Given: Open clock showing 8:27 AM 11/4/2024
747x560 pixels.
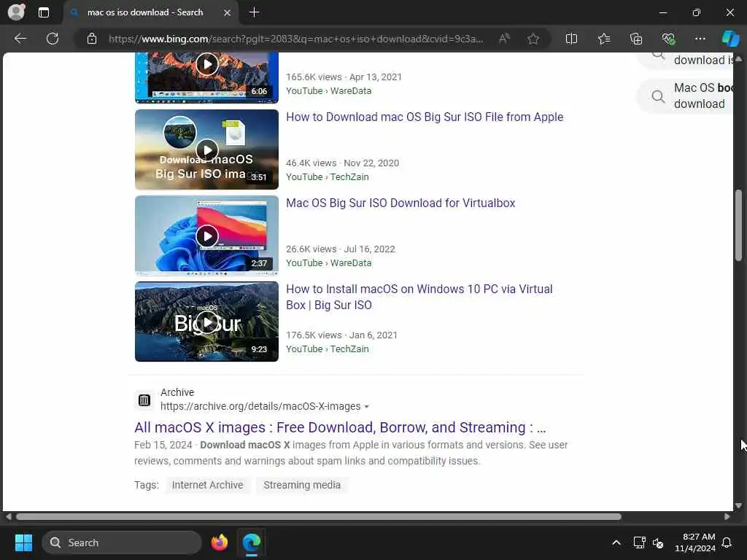Looking at the screenshot, I should point(695,542).
